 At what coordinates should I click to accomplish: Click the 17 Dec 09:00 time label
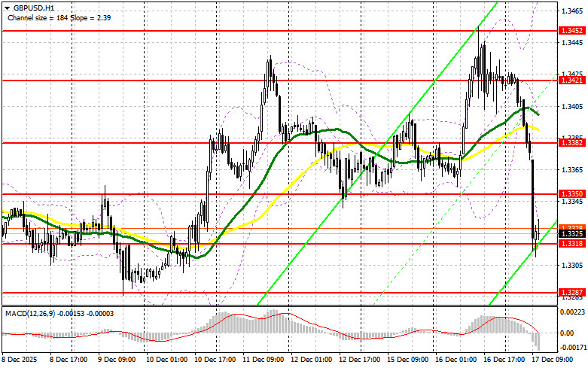(553, 360)
